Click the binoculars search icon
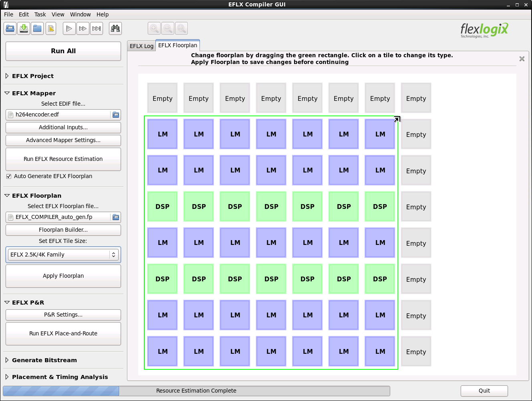 pyautogui.click(x=115, y=28)
